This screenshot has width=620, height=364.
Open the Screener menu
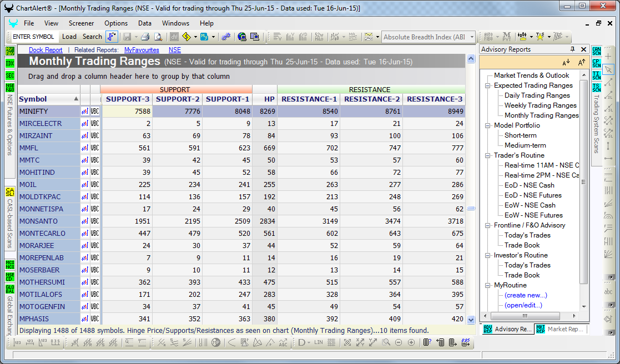(x=81, y=23)
